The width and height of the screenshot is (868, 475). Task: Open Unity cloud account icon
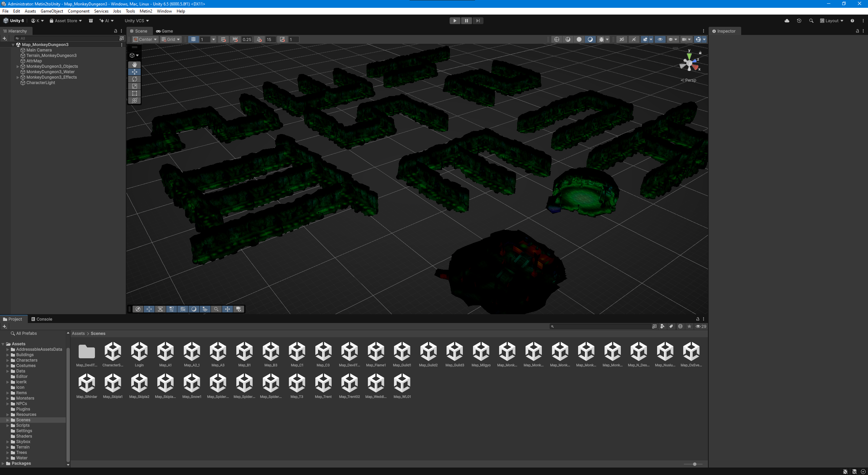tap(787, 21)
